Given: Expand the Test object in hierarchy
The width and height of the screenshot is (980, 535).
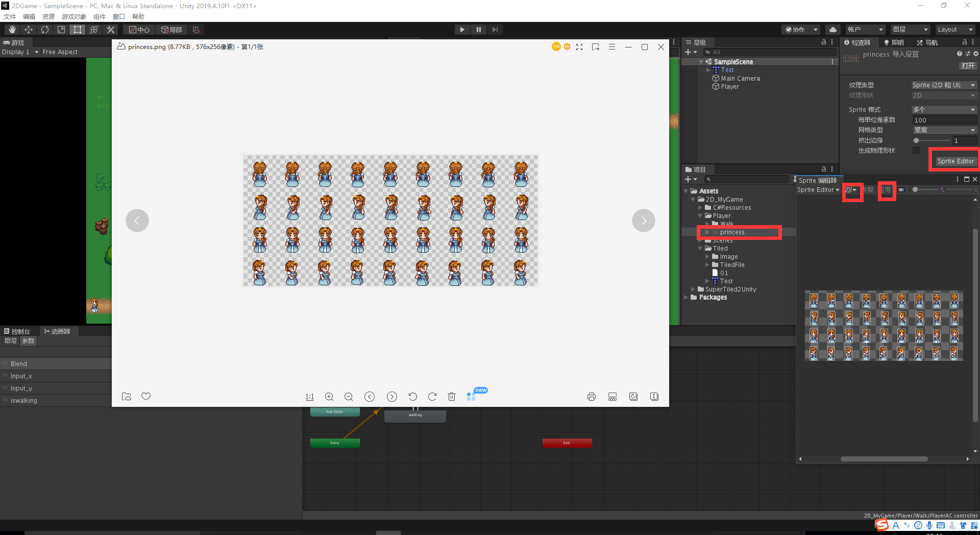Looking at the screenshot, I should (708, 70).
